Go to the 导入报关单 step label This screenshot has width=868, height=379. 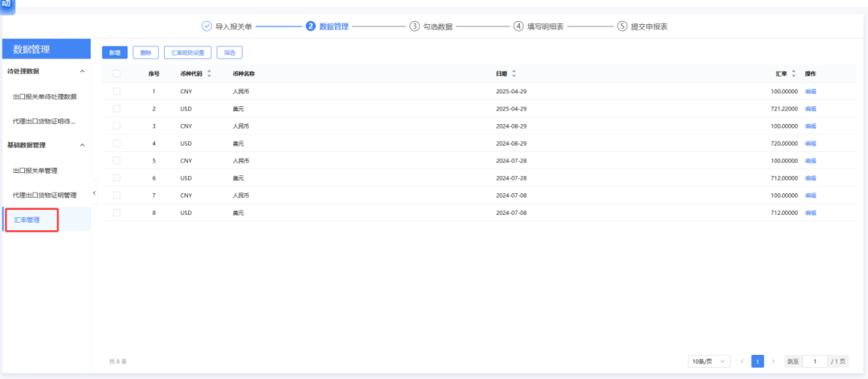click(234, 26)
